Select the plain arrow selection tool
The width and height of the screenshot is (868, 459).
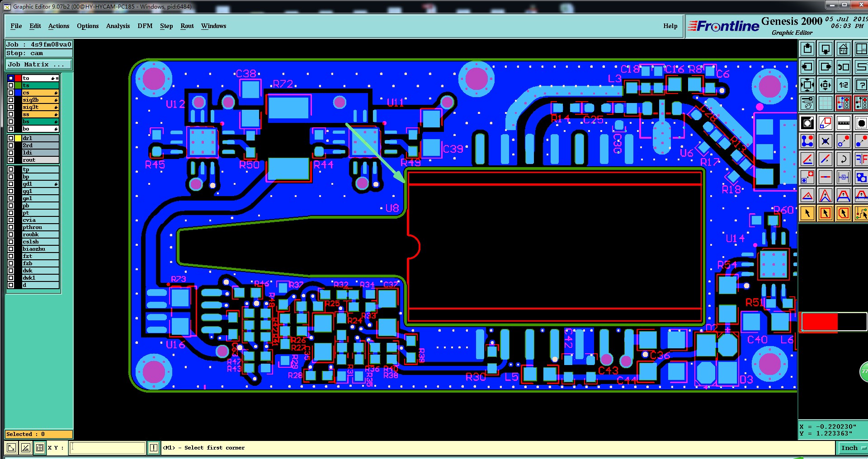coord(807,213)
